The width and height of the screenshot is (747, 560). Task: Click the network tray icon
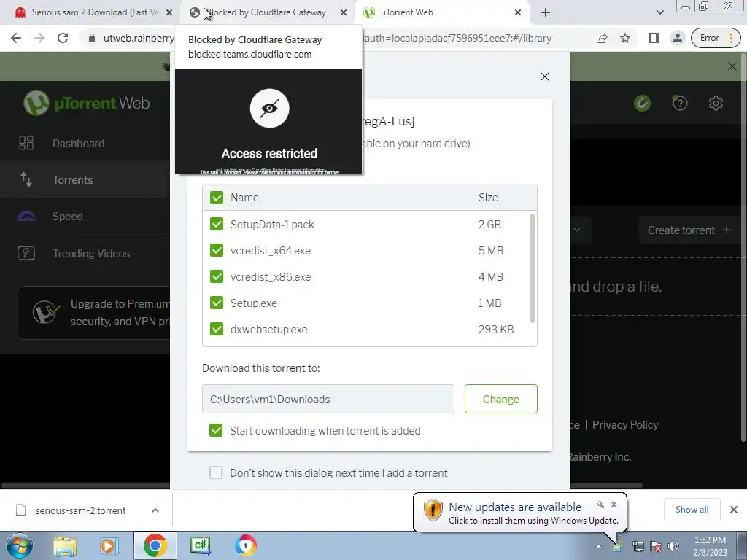638,546
